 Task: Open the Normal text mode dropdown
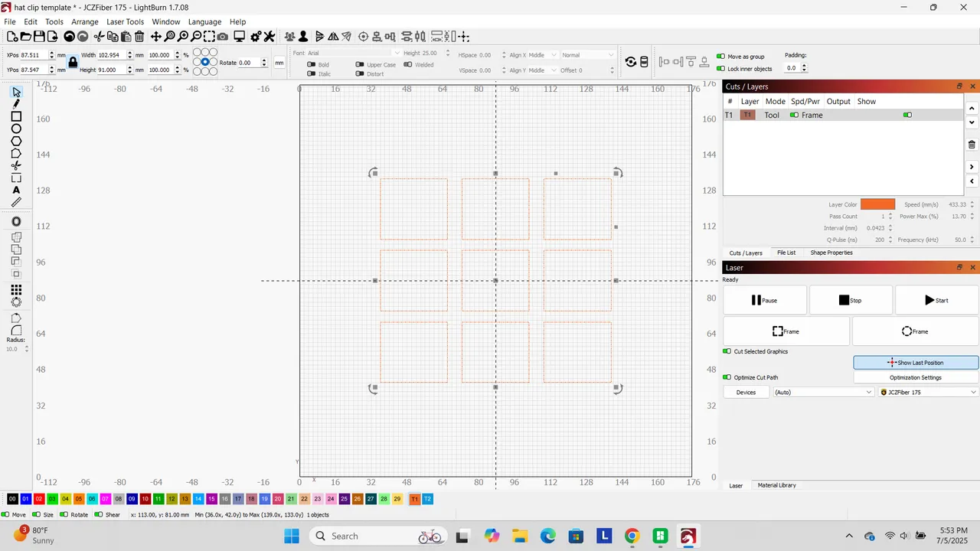pos(588,55)
